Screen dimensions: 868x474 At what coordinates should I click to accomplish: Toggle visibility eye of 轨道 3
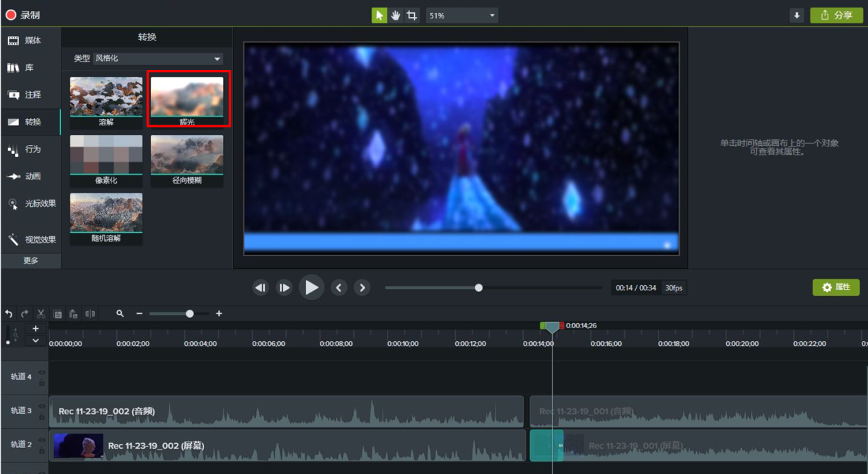(42, 406)
